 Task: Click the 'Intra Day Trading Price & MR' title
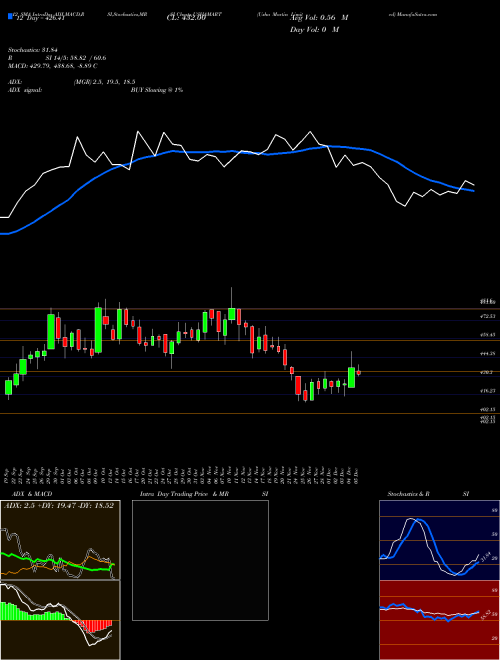[184, 494]
